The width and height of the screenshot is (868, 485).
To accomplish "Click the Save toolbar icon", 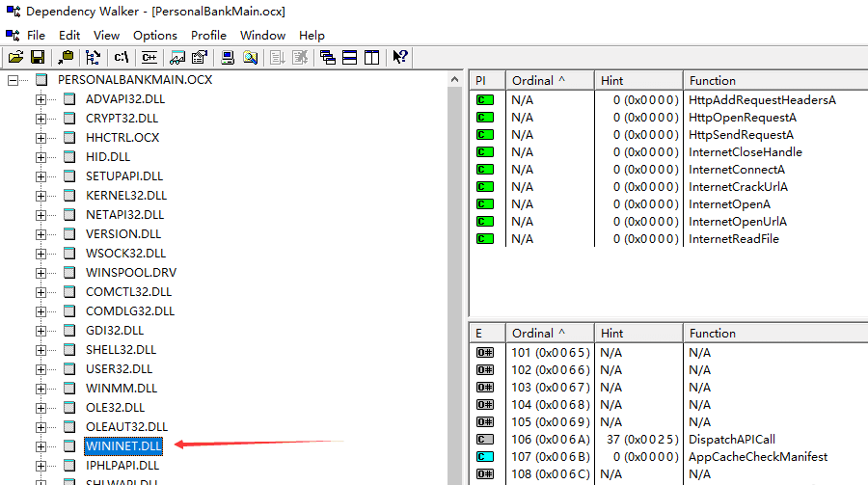I will coord(38,57).
